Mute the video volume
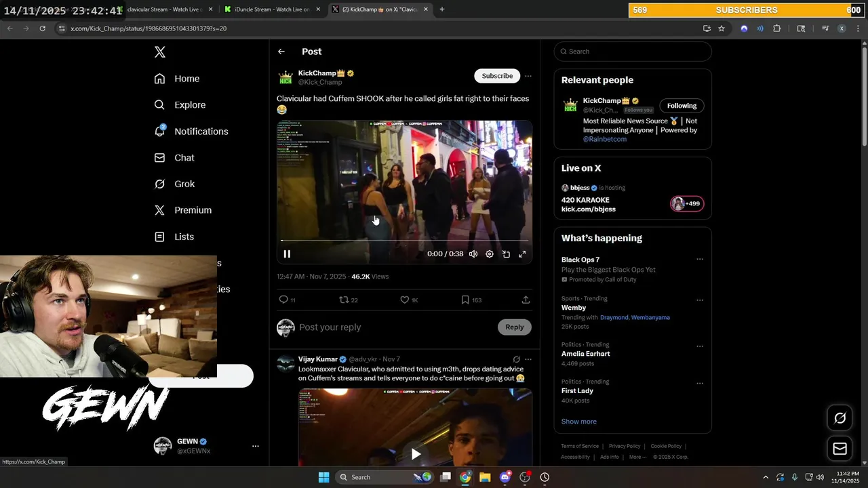 (x=473, y=254)
